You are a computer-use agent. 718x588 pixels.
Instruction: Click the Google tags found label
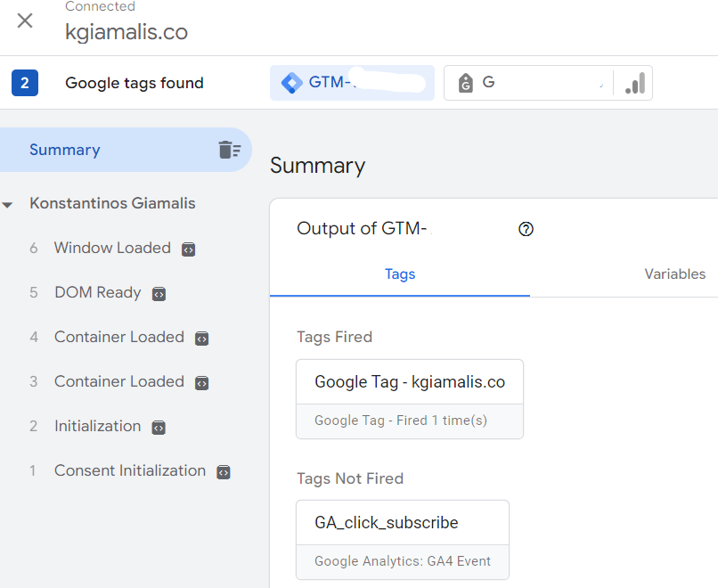pos(135,83)
